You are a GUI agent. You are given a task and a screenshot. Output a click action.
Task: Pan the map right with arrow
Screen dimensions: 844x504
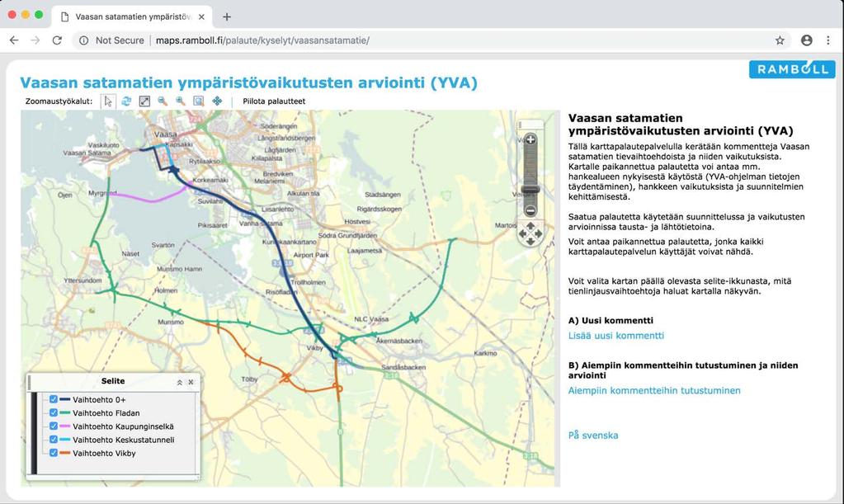coord(538,234)
